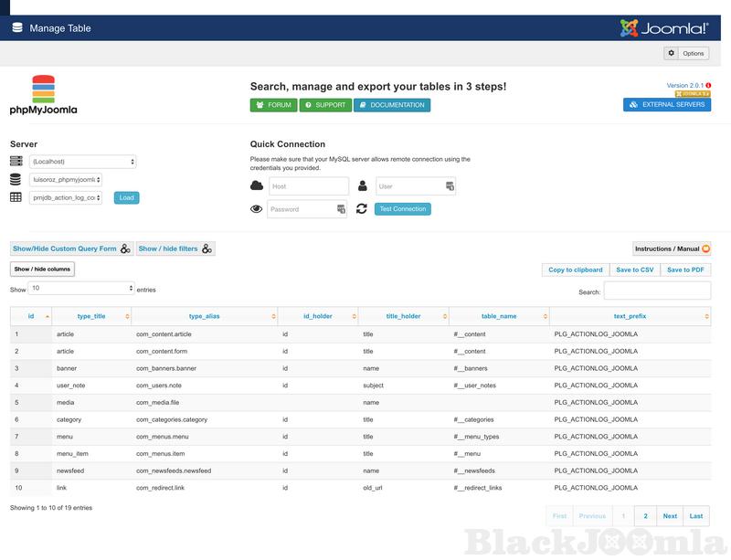Sort table by type_alias column header
Image resolution: width=731 pixels, height=560 pixels.
204,316
